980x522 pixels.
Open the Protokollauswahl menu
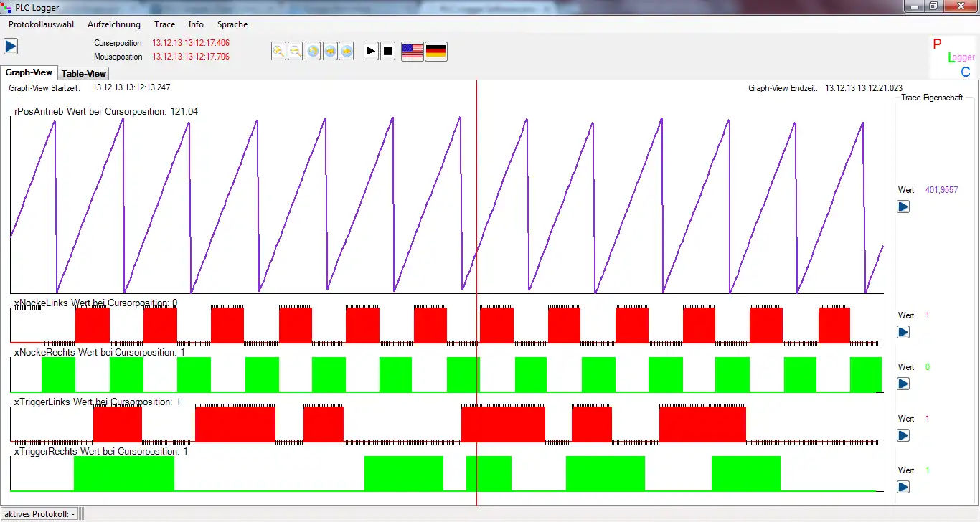[39, 24]
